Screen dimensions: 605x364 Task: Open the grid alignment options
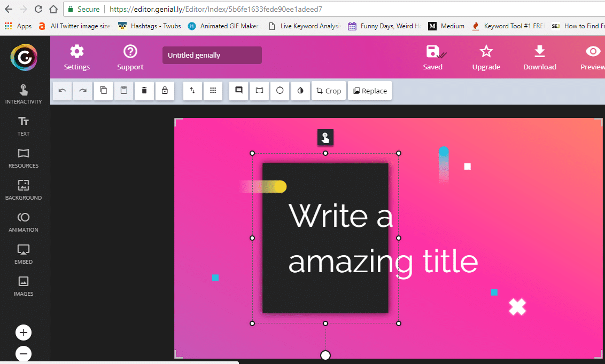point(213,91)
